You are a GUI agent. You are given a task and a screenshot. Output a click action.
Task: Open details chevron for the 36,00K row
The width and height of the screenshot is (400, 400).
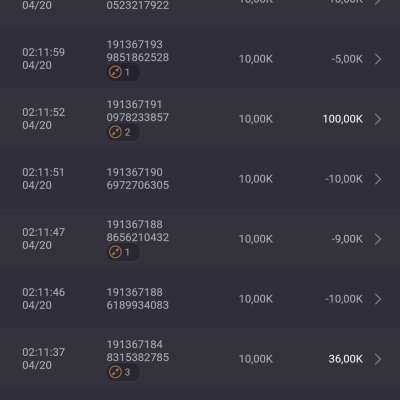coord(378,359)
